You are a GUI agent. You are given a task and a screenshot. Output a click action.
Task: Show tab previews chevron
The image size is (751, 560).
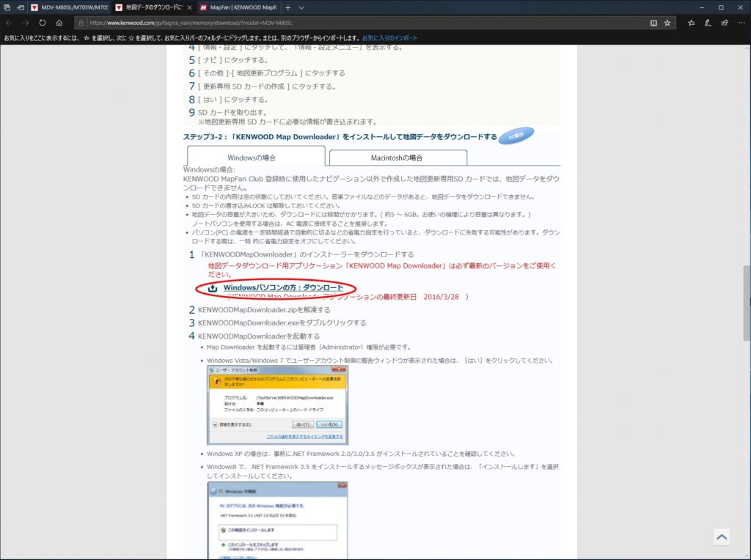pos(301,7)
